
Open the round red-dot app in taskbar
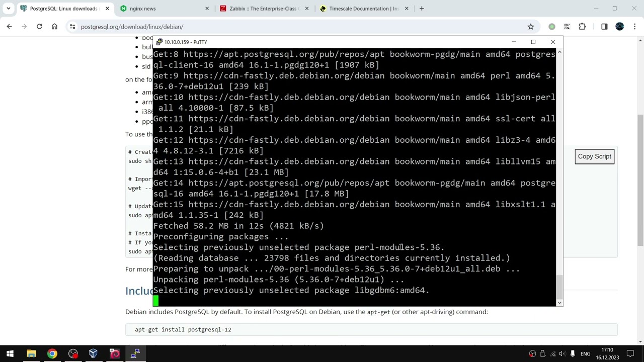click(73, 353)
